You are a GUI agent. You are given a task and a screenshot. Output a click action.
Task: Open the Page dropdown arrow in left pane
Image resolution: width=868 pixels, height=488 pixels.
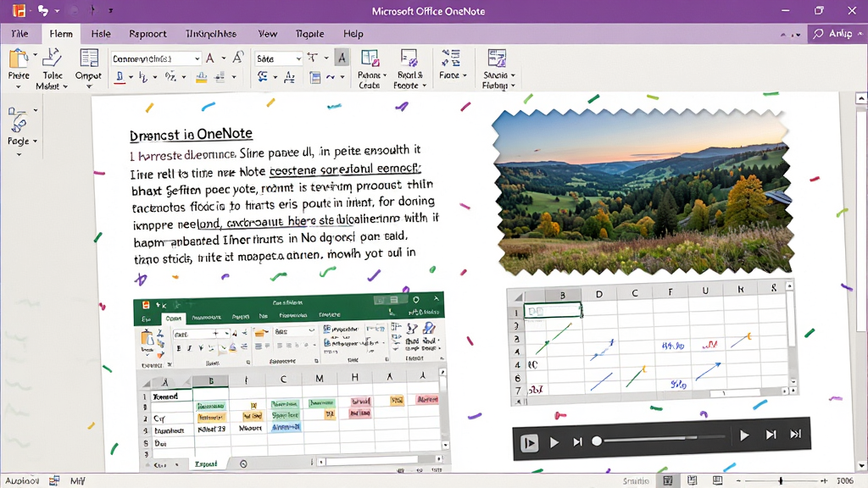click(35, 141)
